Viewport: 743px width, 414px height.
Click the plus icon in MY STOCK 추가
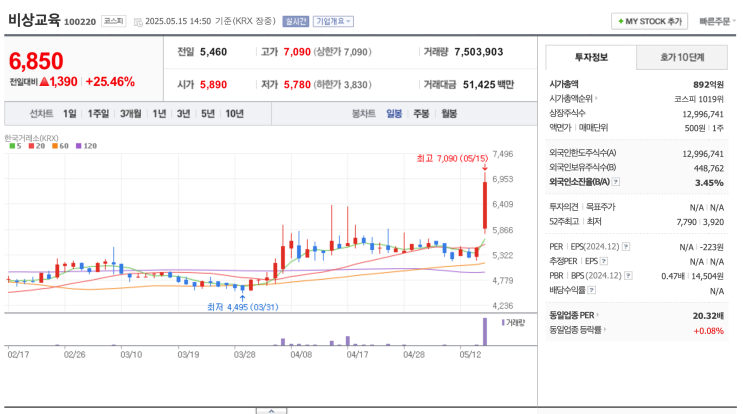point(620,21)
